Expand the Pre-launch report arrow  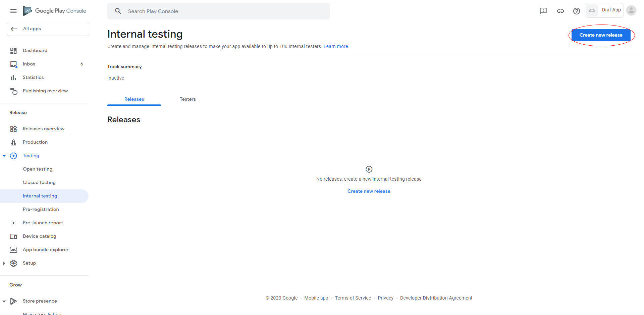tap(13, 223)
